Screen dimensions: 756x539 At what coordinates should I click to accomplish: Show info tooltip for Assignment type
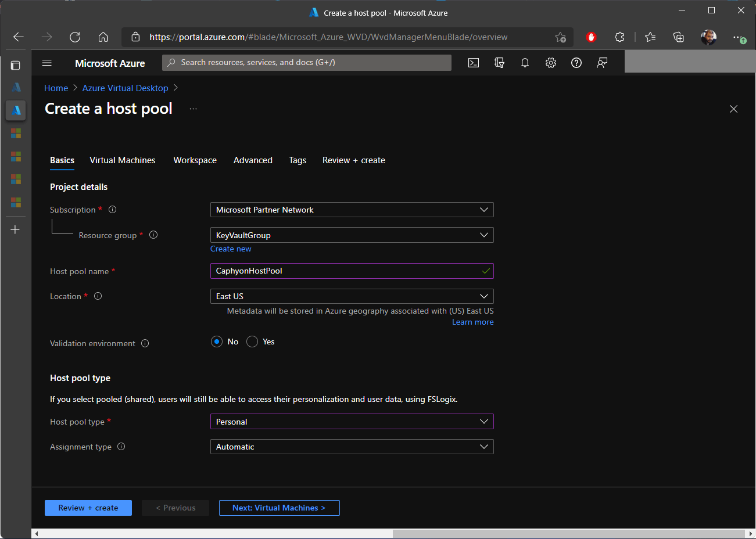pyautogui.click(x=121, y=447)
